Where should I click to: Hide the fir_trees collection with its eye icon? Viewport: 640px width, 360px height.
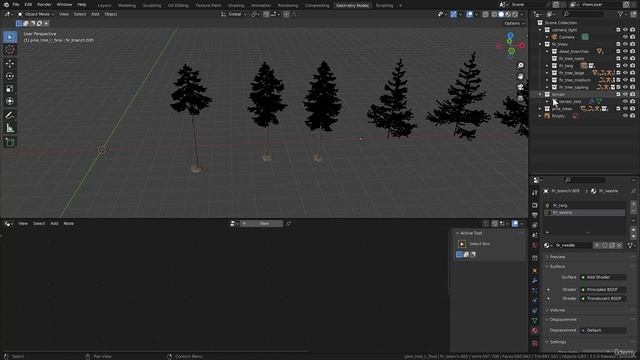(625, 44)
